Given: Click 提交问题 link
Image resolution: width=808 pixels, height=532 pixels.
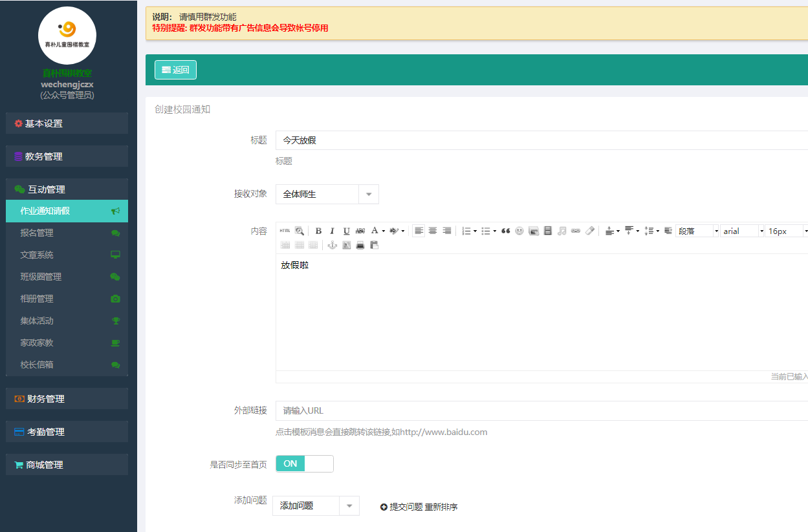Looking at the screenshot, I should pos(401,507).
